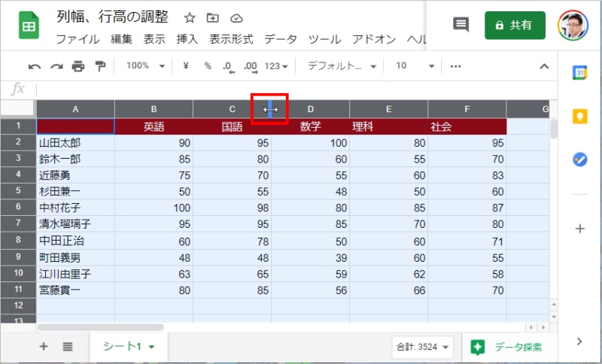
Task: Select column F header
Action: [467, 109]
